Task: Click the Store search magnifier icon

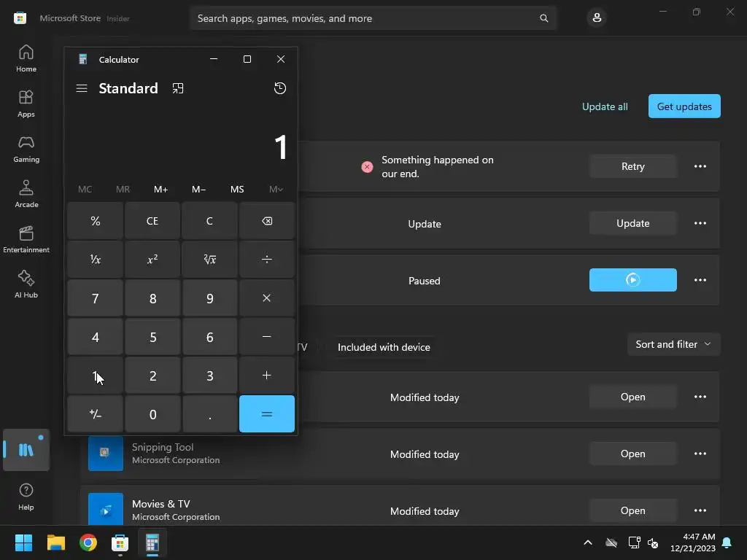Action: [543, 18]
